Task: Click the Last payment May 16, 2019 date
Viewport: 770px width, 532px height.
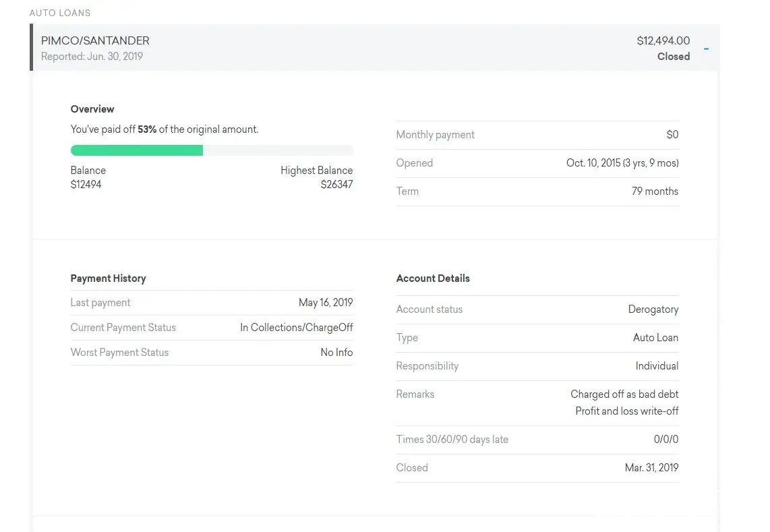Action: click(x=325, y=303)
